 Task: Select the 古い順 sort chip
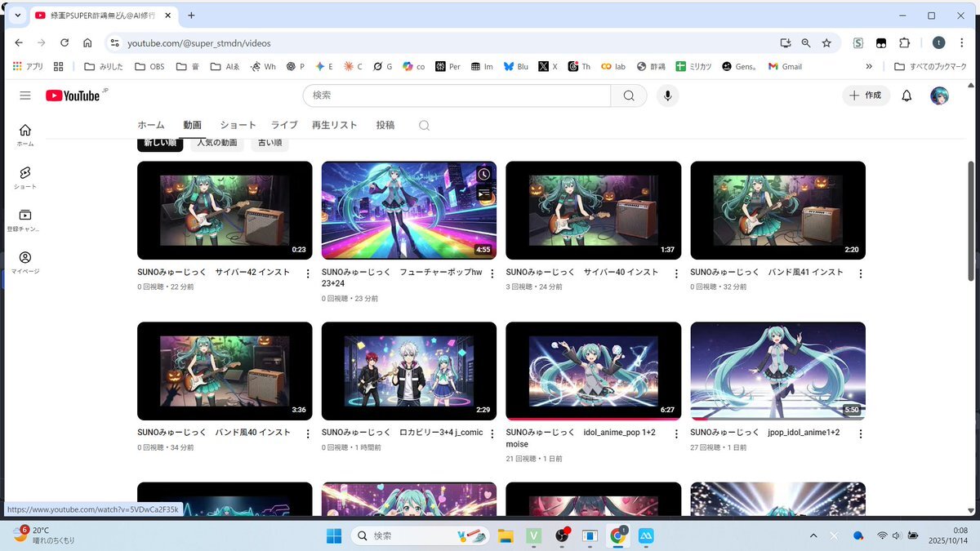coord(269,143)
